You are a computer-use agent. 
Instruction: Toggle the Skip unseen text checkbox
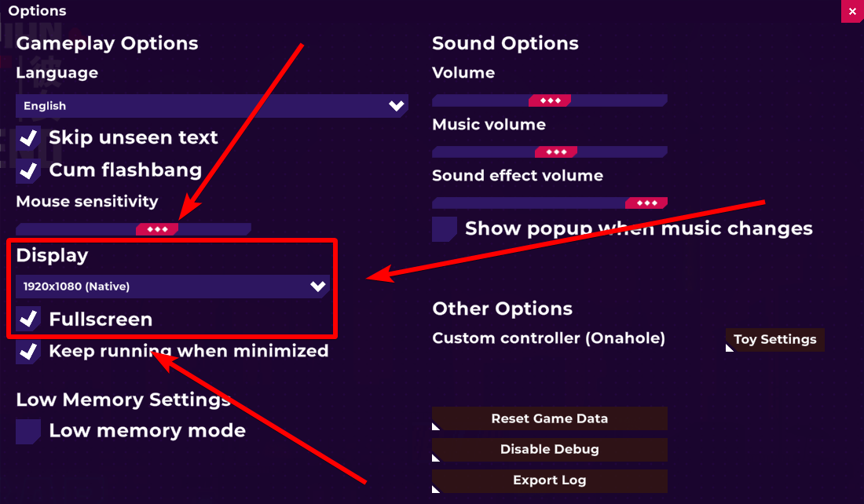pyautogui.click(x=28, y=138)
